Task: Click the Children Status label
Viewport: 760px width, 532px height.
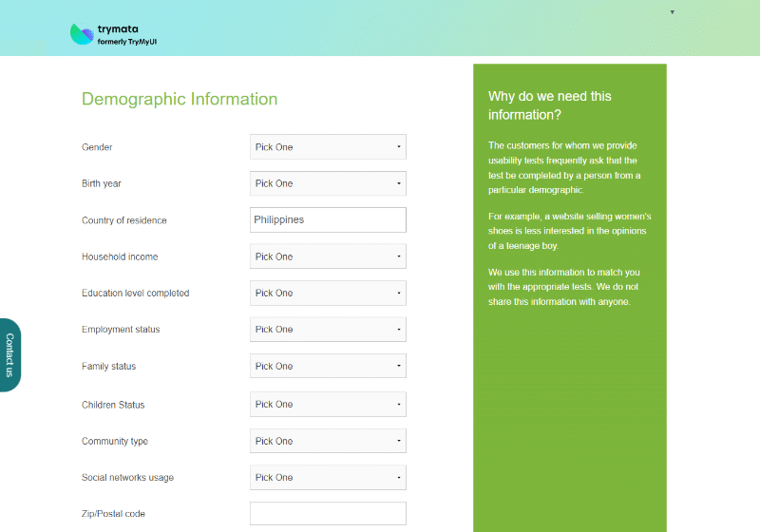Action: pyautogui.click(x=113, y=405)
